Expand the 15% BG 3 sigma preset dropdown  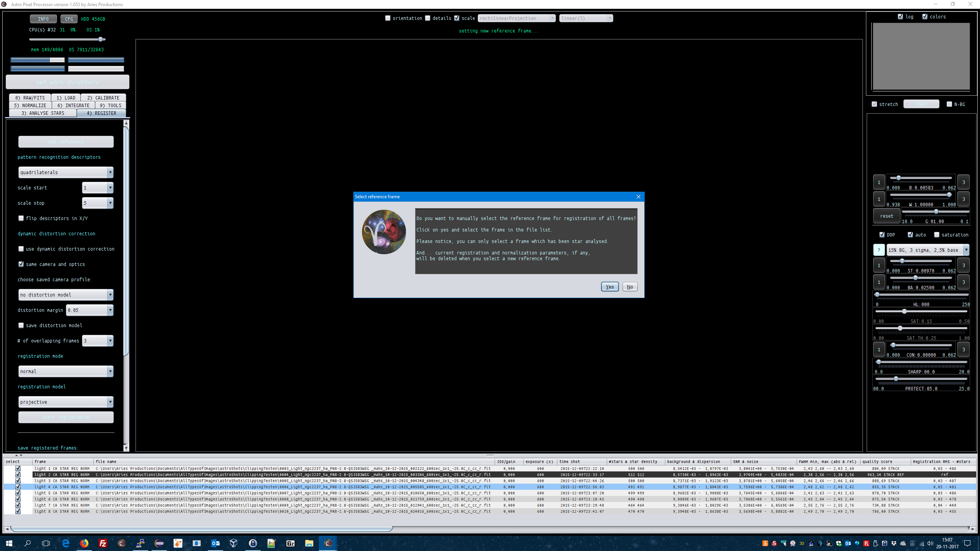[966, 250]
